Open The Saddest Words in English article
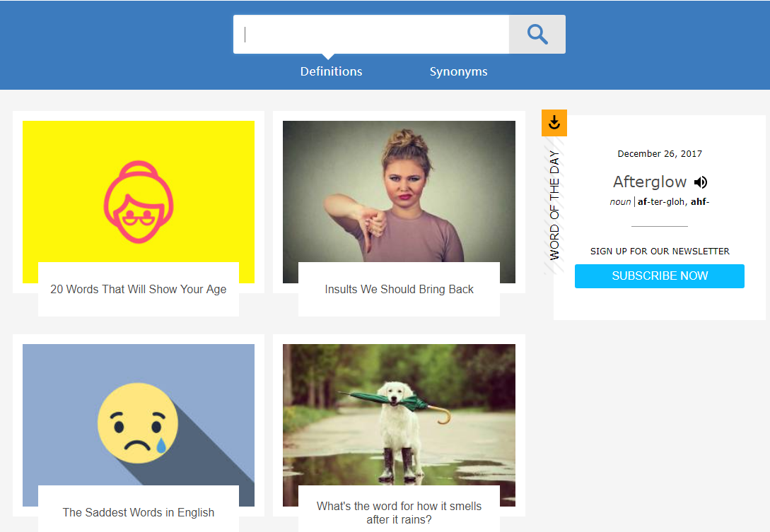Image resolution: width=770 pixels, height=532 pixels. click(139, 512)
